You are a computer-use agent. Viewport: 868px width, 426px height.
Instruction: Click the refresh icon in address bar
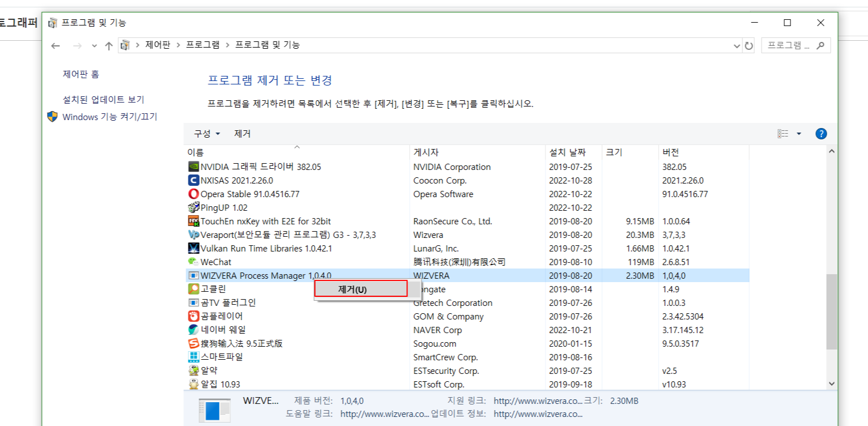tap(749, 46)
